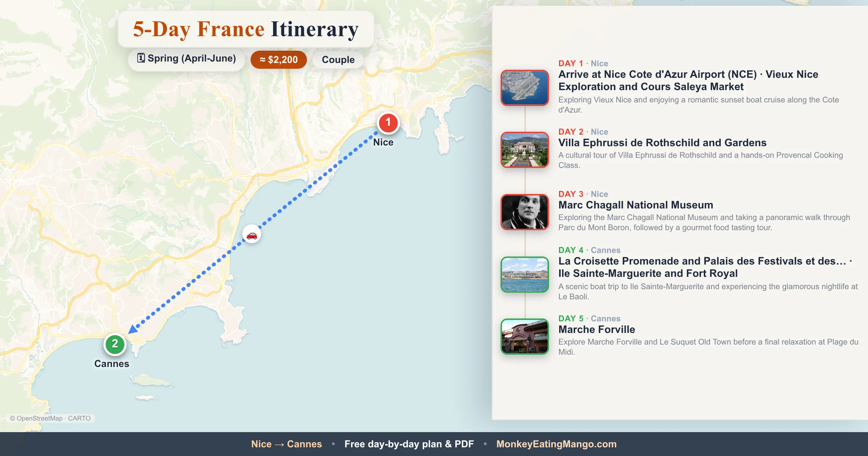Click the Nice → Cannes footer text
868x456 pixels.
pos(286,444)
